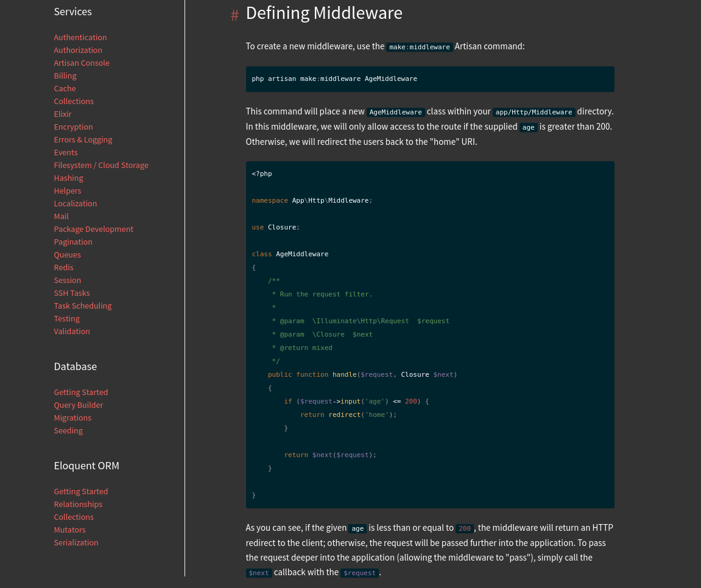Image resolution: width=701 pixels, height=588 pixels.
Task: Open the Authentication documentation page
Action: 80,37
